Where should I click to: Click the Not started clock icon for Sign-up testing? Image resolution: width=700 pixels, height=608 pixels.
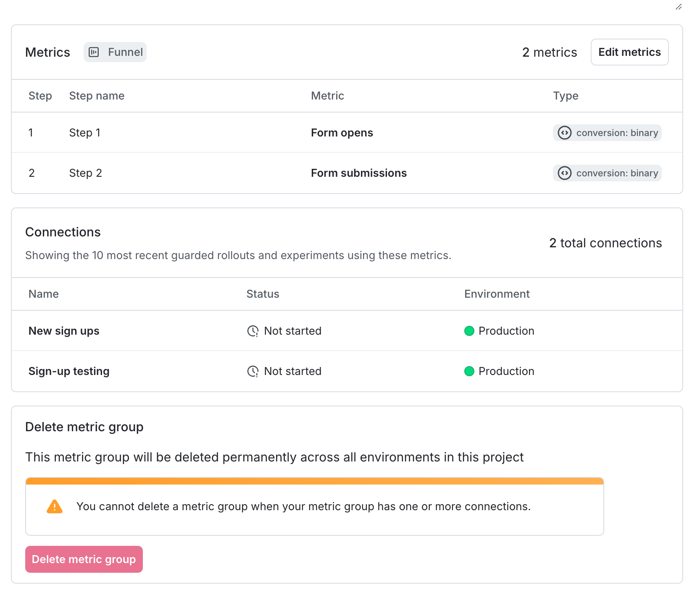coord(253,371)
